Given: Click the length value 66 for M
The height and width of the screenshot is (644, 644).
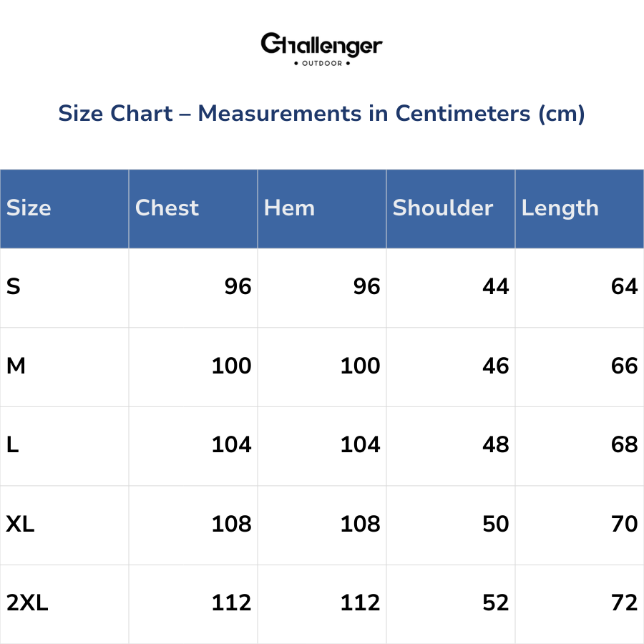Looking at the screenshot, I should click(624, 366).
